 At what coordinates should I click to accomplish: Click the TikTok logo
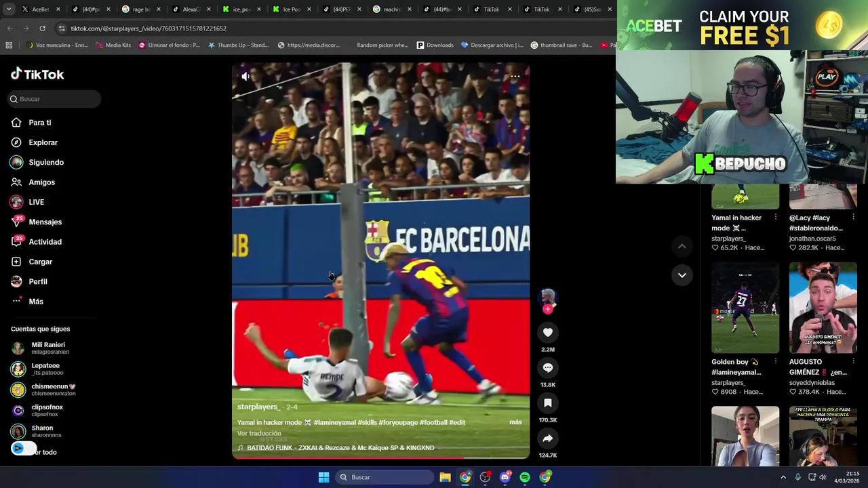point(37,74)
